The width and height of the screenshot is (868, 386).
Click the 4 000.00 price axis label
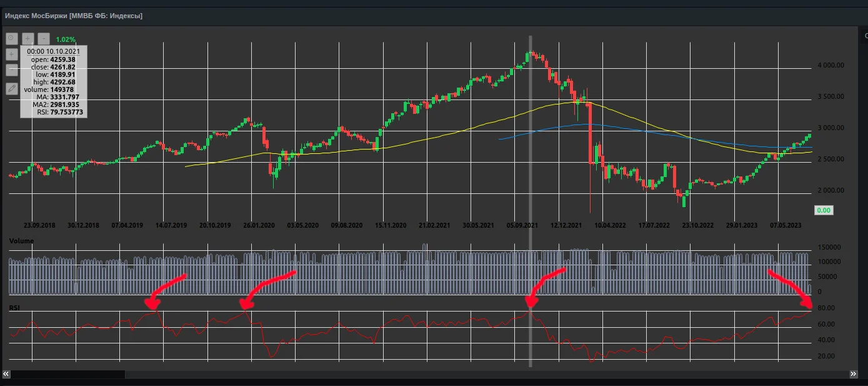click(831, 65)
